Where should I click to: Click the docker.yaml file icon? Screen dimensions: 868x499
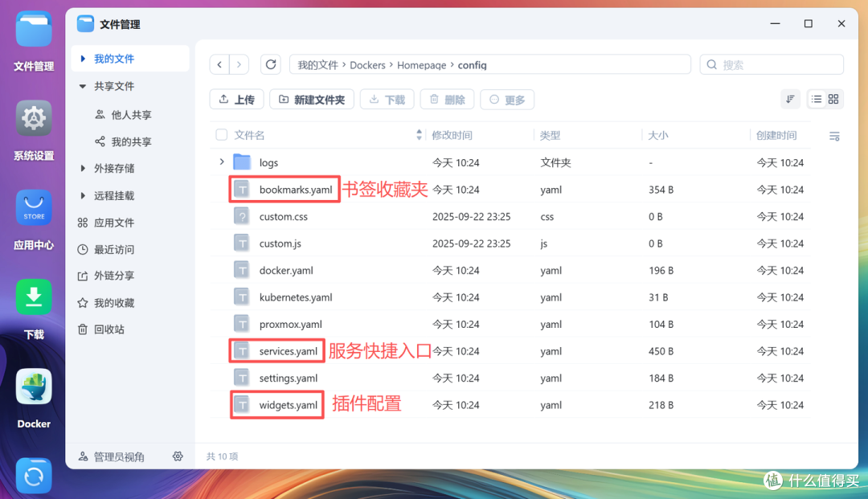point(242,270)
